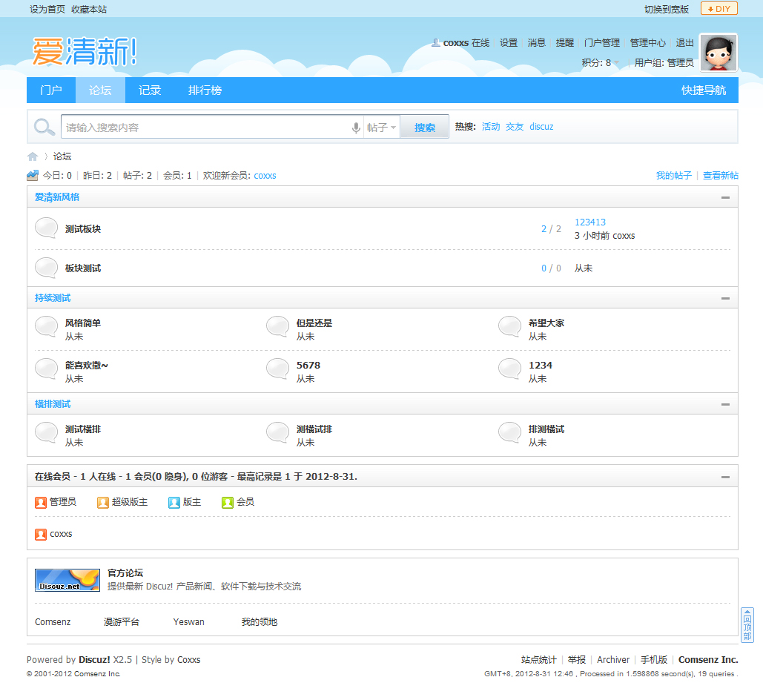The height and width of the screenshot is (700, 763).
Task: Click the speech bubble icon for 测试板块
Action: (47, 228)
